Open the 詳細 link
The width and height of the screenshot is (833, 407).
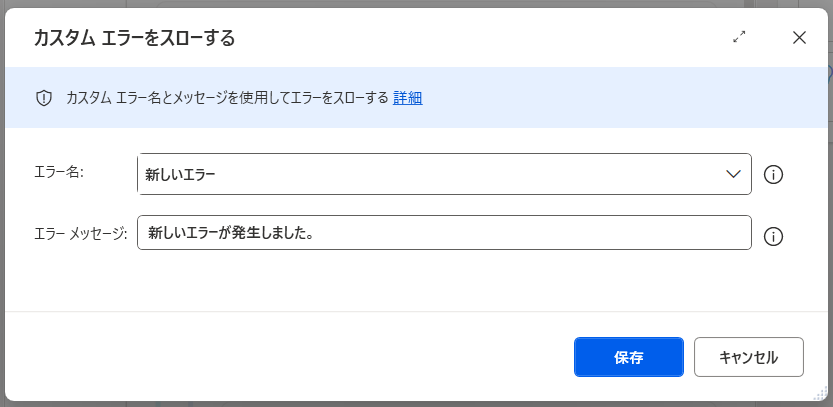407,98
